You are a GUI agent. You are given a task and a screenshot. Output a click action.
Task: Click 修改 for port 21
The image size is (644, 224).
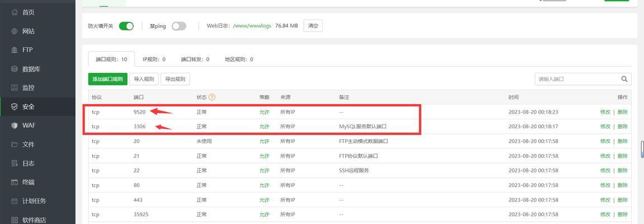[x=605, y=156]
